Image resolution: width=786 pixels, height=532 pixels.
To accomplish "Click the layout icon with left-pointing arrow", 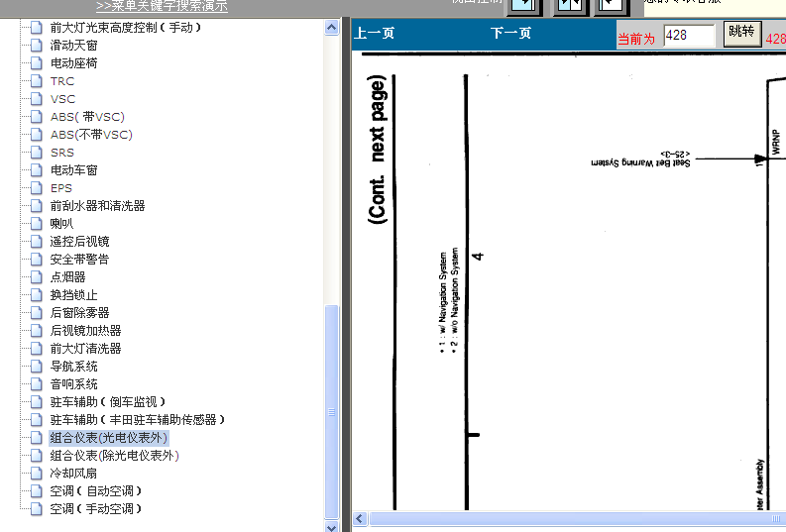I will tap(611, 6).
